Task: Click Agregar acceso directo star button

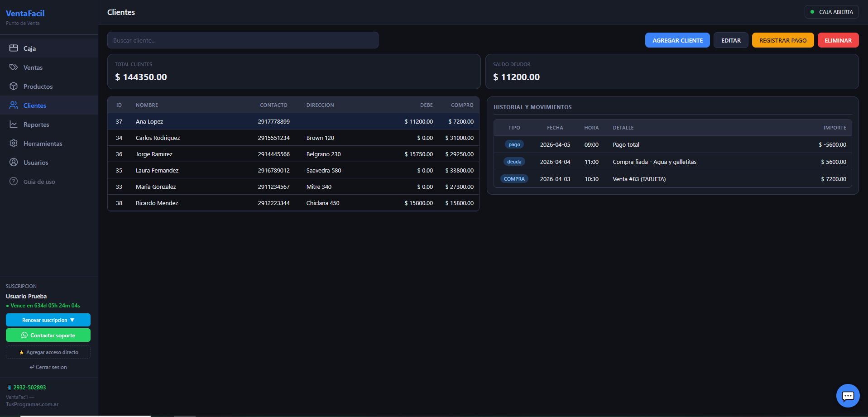Action: click(48, 352)
